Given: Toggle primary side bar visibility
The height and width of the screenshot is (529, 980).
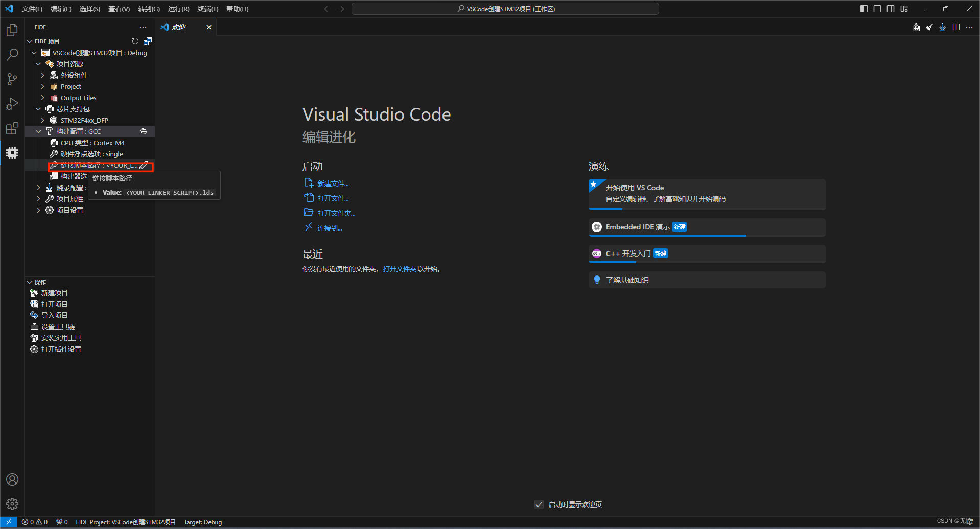Looking at the screenshot, I should tap(864, 9).
